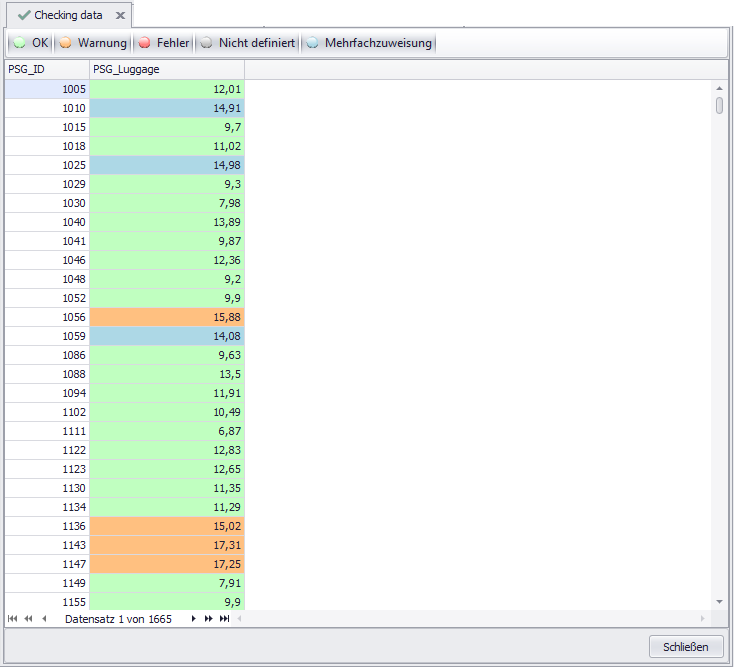Click the vertical scrollbar thumb
This screenshot has height=667, width=734.
[719, 105]
